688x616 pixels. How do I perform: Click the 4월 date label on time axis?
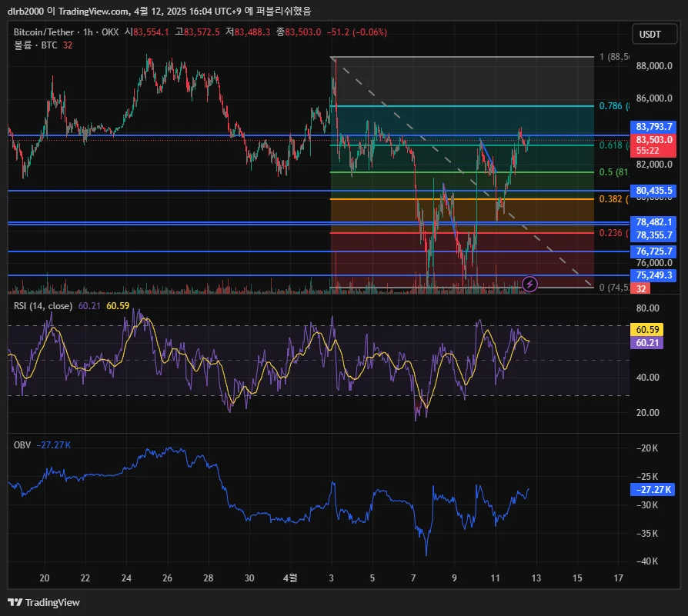(290, 577)
